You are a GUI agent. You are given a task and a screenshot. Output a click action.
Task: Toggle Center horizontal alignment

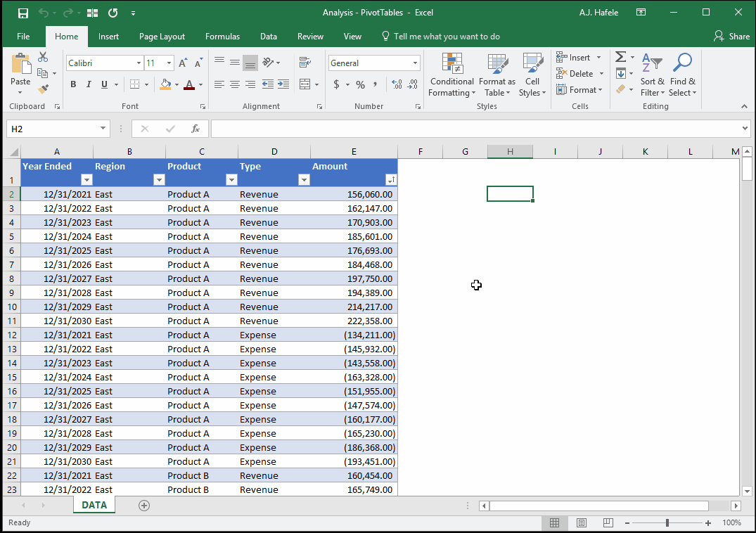(x=235, y=84)
